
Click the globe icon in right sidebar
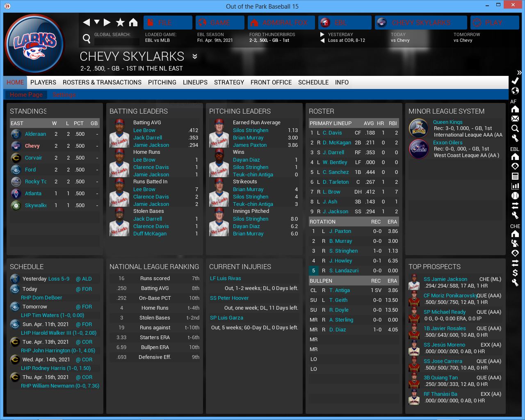pos(515,91)
